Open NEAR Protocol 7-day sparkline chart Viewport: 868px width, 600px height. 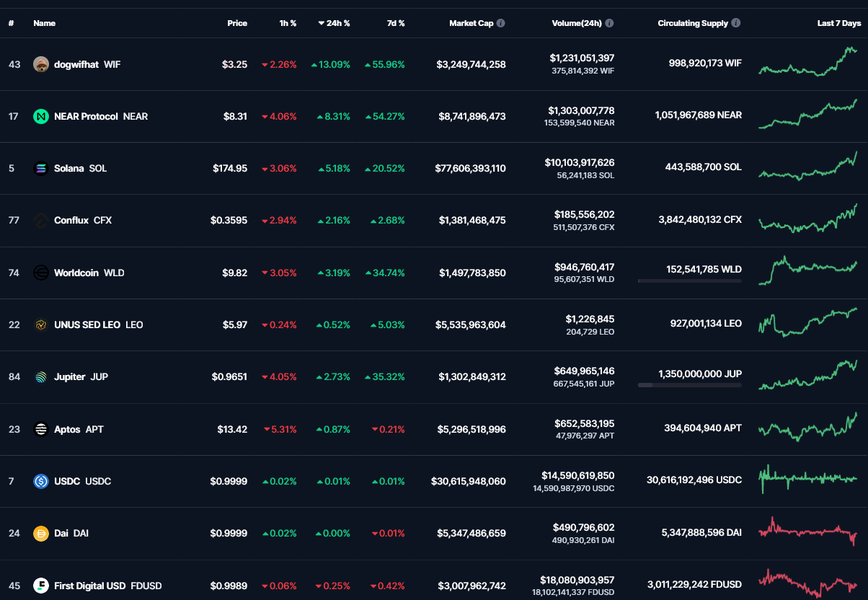point(807,114)
